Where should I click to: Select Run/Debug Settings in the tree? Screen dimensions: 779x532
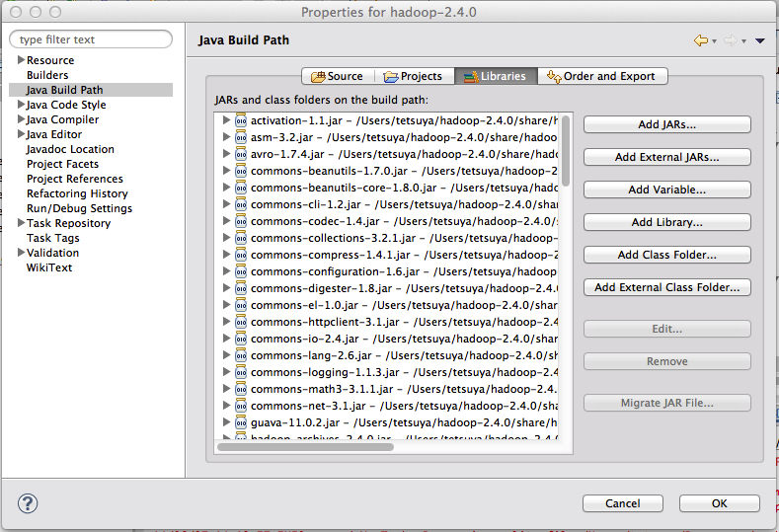pyautogui.click(x=80, y=208)
